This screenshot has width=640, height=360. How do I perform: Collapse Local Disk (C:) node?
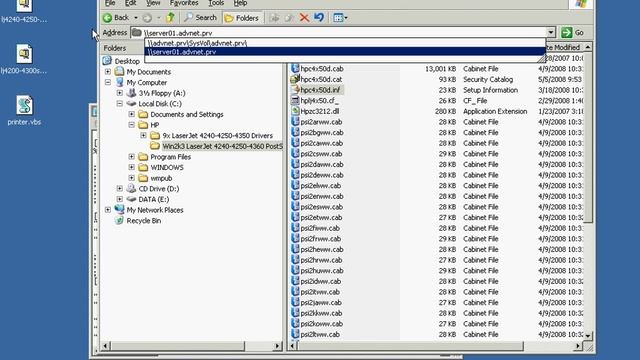tap(120, 104)
